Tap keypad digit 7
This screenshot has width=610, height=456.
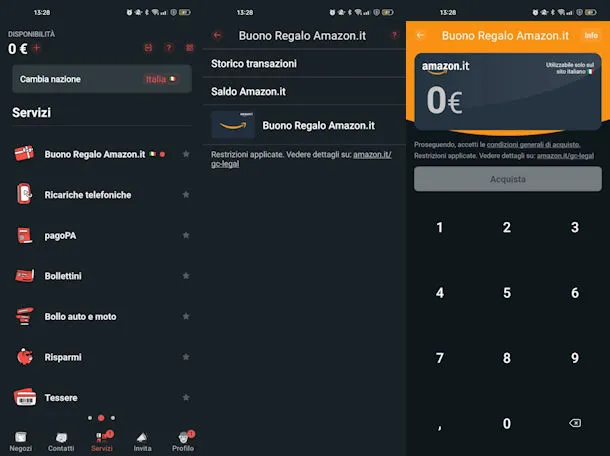point(440,358)
